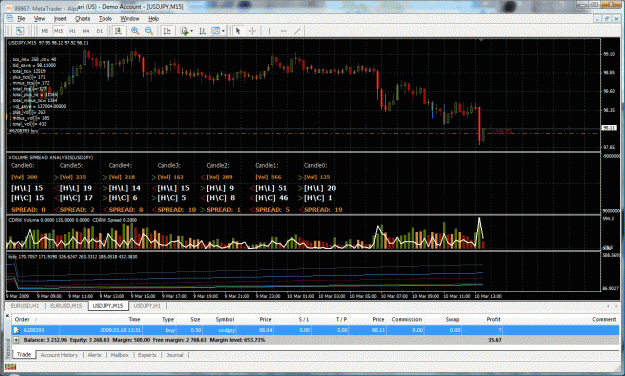
Task: Select the vertical line drawing tool
Action: click(269, 31)
